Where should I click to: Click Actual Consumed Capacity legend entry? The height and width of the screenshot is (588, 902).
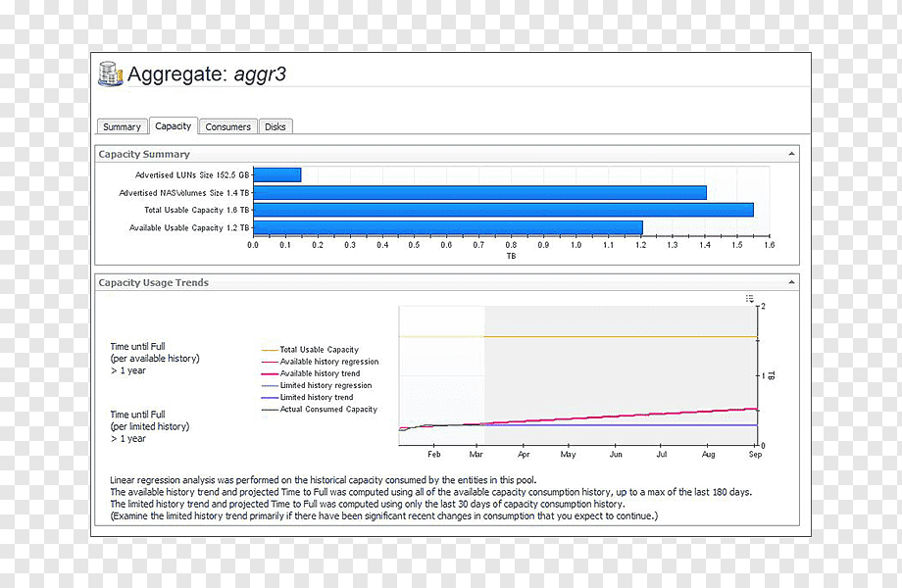click(320, 410)
